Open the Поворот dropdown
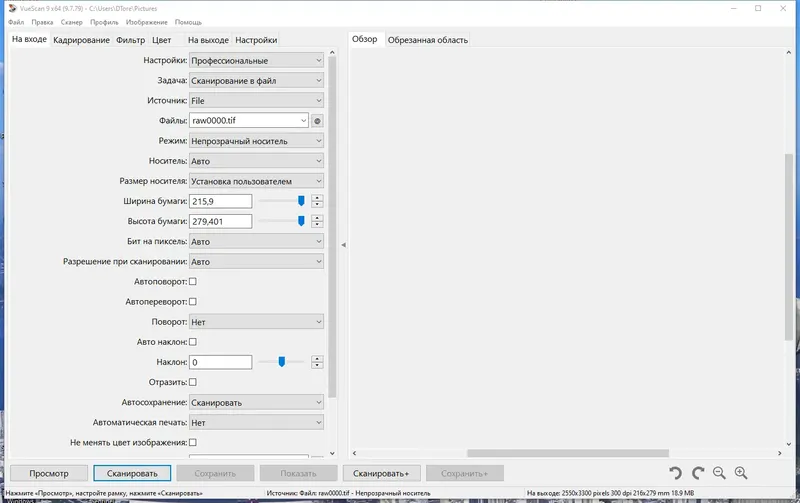This screenshot has height=503, width=800. pyautogui.click(x=256, y=322)
